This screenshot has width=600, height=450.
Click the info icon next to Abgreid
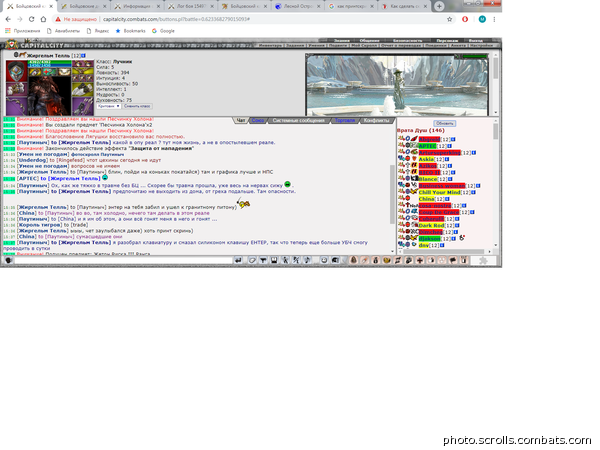(x=453, y=139)
